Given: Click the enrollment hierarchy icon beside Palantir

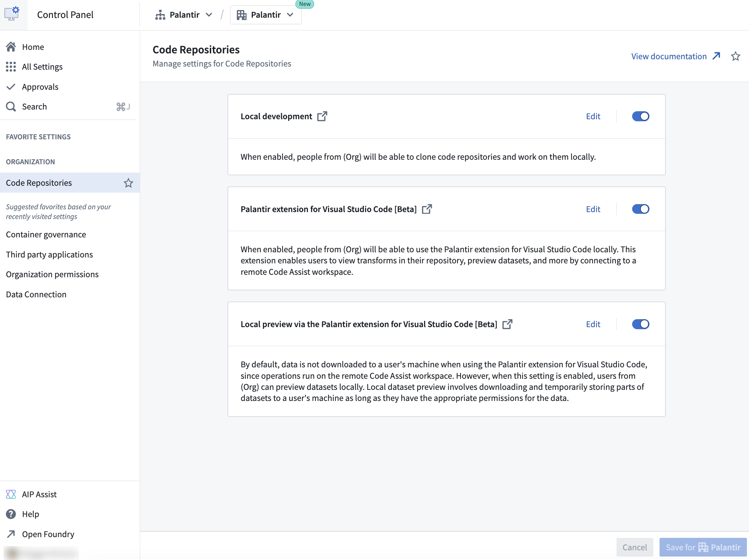Looking at the screenshot, I should [160, 15].
